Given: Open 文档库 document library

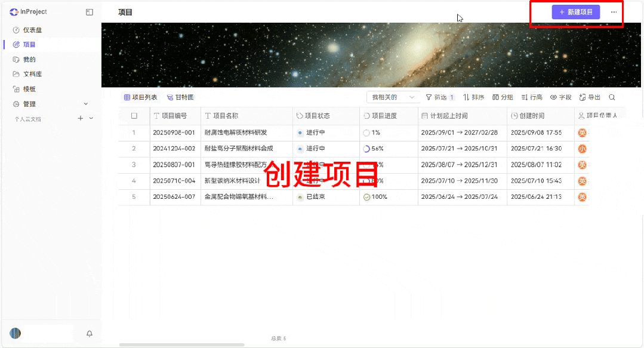Looking at the screenshot, I should coord(27,74).
